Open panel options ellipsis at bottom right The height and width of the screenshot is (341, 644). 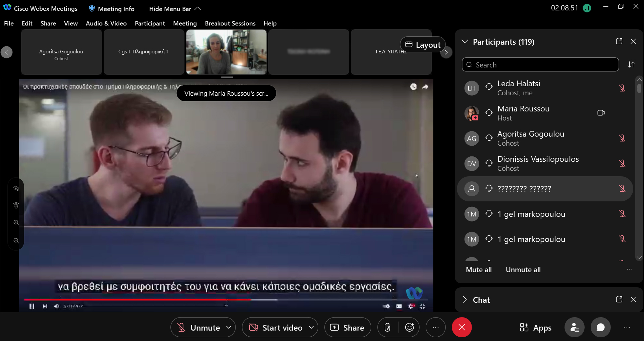tap(627, 327)
